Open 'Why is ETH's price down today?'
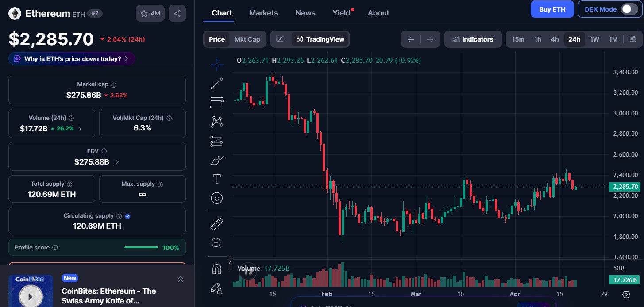This screenshot has height=307, width=644. (x=71, y=58)
